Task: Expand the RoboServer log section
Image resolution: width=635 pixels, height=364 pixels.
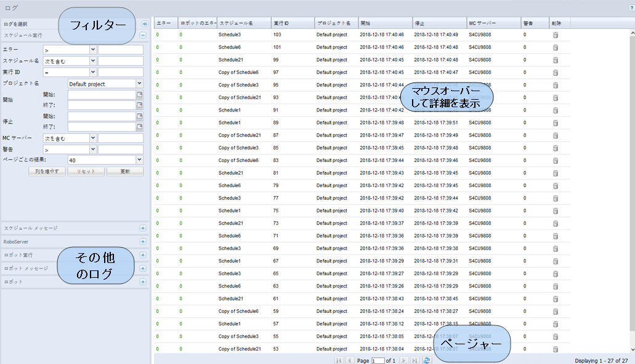Action: point(143,242)
